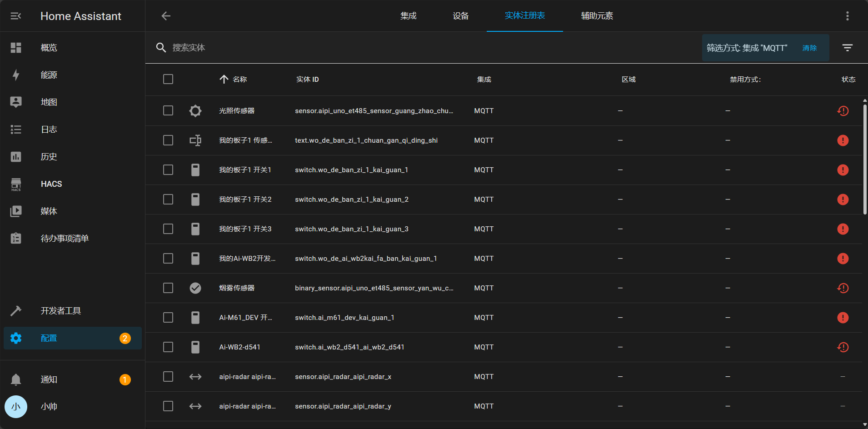Switch to the 集成 tab
Screen dimensions: 868x429
click(x=408, y=16)
